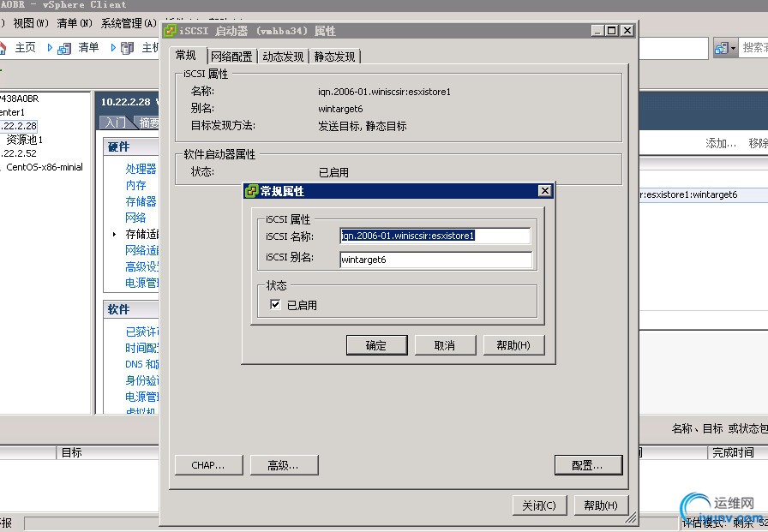Select host 22.2.28 in inventory tree
The image size is (768, 532).
pos(18,126)
